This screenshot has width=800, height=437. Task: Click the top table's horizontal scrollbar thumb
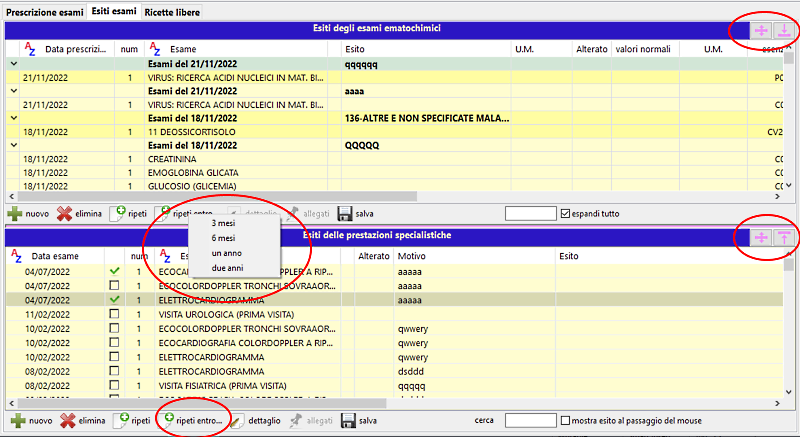[217, 196]
